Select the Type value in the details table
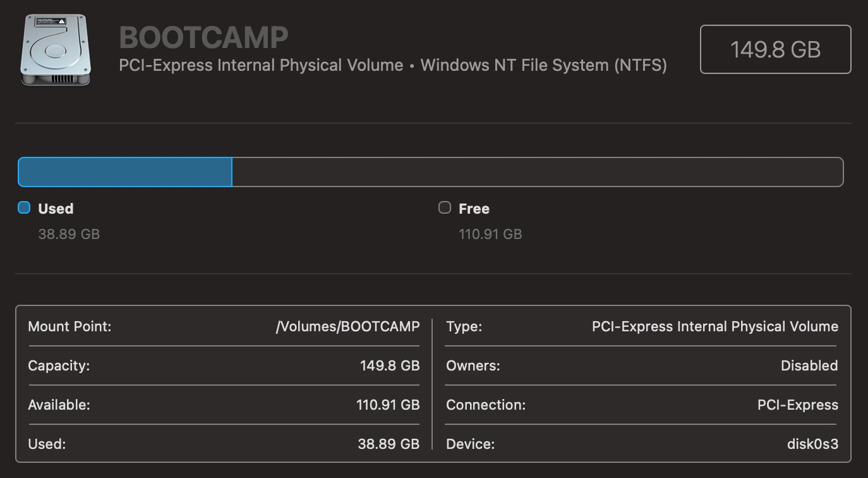This screenshot has width=868, height=478. click(x=714, y=327)
